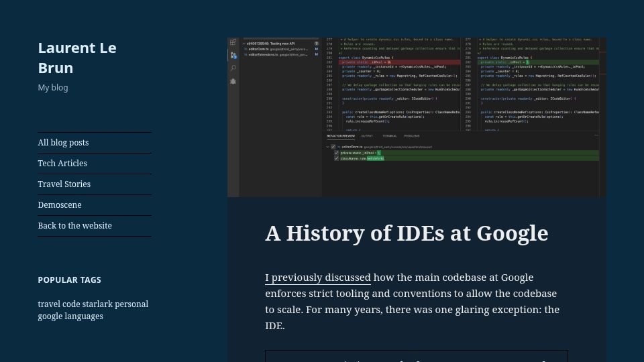Browse the languages tag

84,316
